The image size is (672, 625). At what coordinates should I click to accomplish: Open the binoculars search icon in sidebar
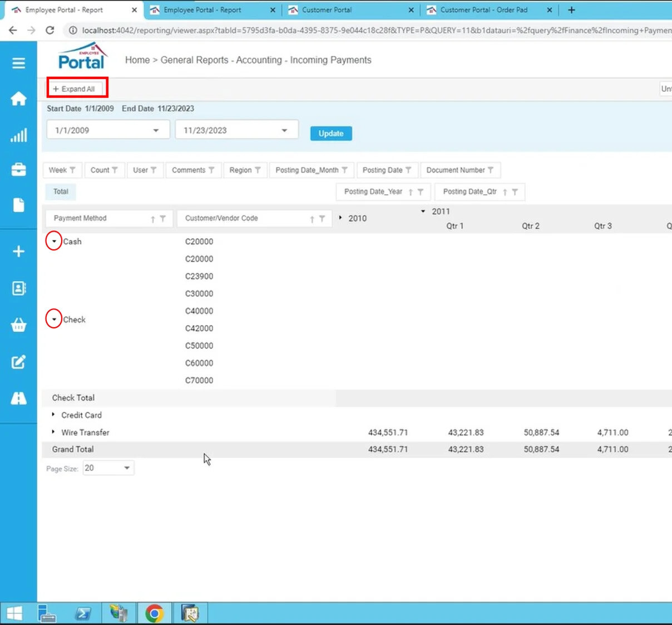click(18, 398)
